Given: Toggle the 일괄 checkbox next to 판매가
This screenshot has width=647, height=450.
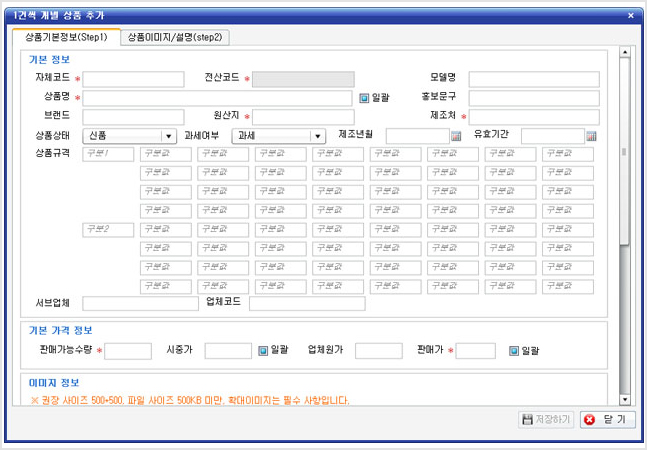Looking at the screenshot, I should [514, 351].
